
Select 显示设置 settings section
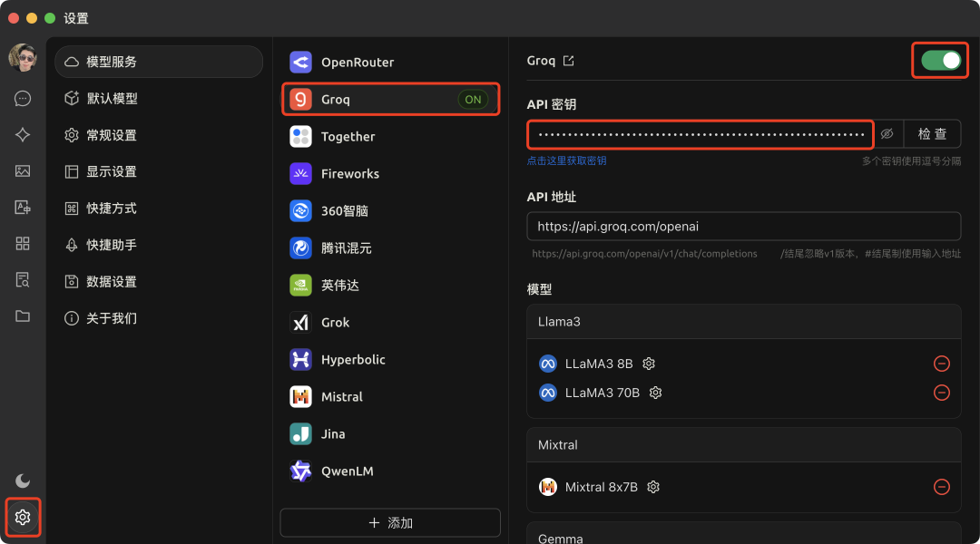[159, 171]
